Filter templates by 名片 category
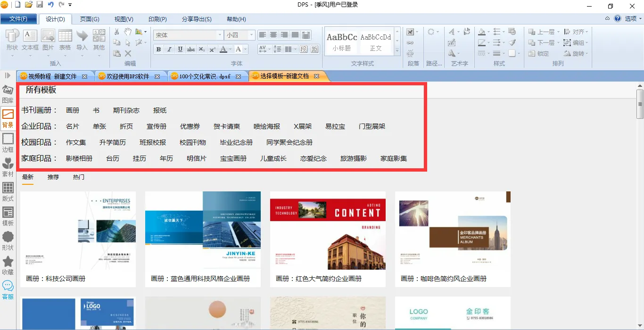This screenshot has width=644, height=330. 73,126
